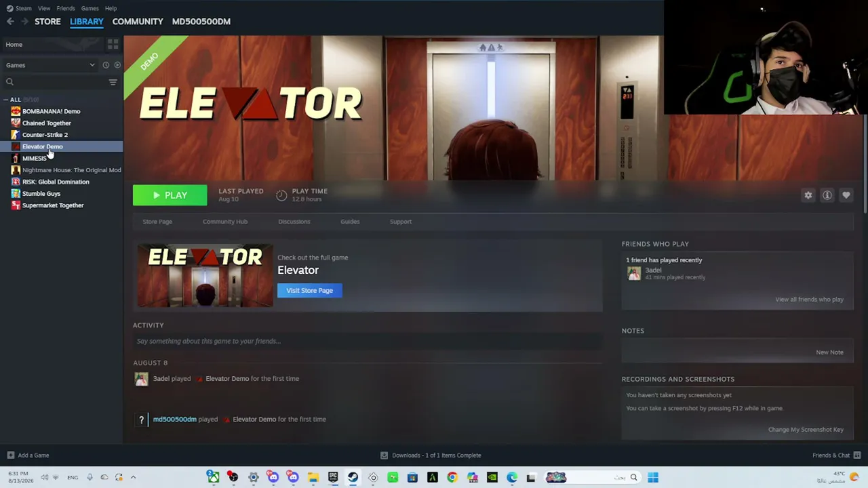
Task: Open NVIDIA app from the taskbar
Action: click(x=492, y=477)
